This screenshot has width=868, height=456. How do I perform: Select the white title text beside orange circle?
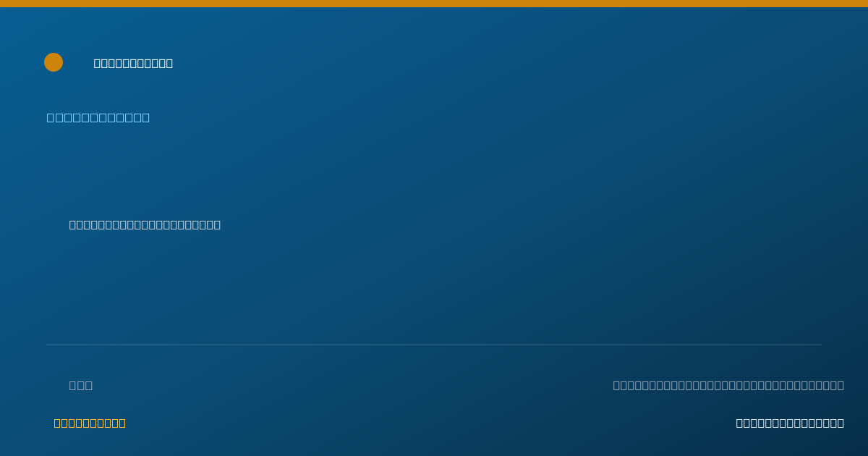pos(133,63)
